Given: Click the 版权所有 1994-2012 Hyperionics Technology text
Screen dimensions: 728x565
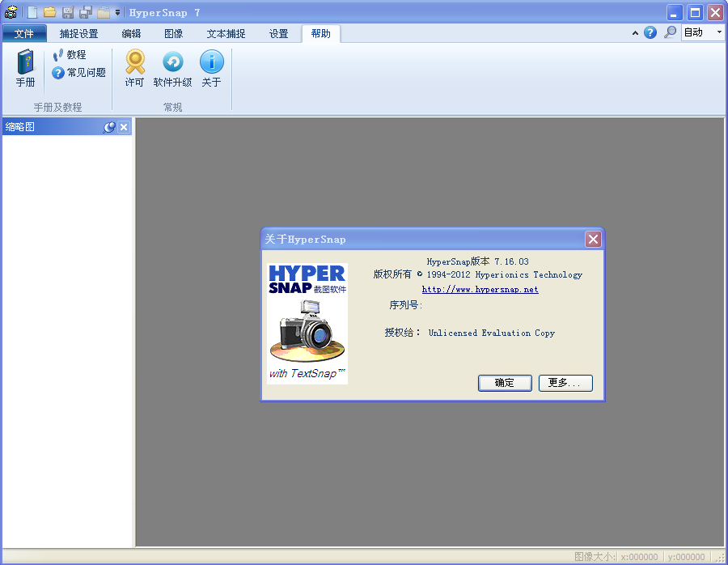Looking at the screenshot, I should pyautogui.click(x=477, y=274).
